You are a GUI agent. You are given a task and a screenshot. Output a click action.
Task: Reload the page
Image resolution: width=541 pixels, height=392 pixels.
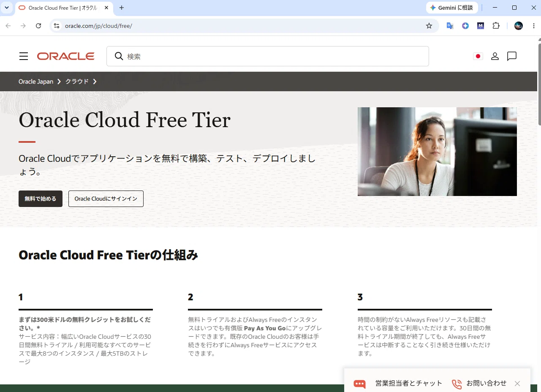pyautogui.click(x=38, y=26)
